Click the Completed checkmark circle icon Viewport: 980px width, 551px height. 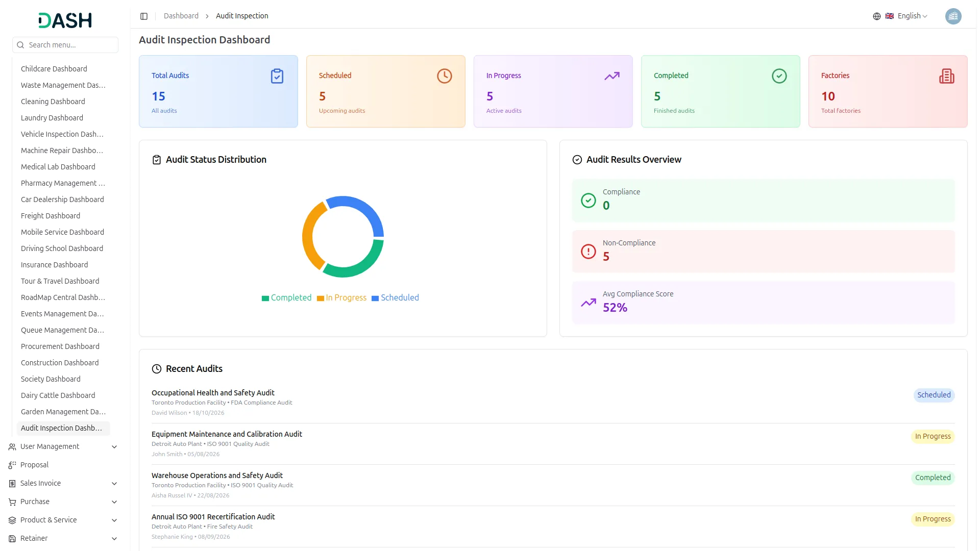(x=779, y=76)
